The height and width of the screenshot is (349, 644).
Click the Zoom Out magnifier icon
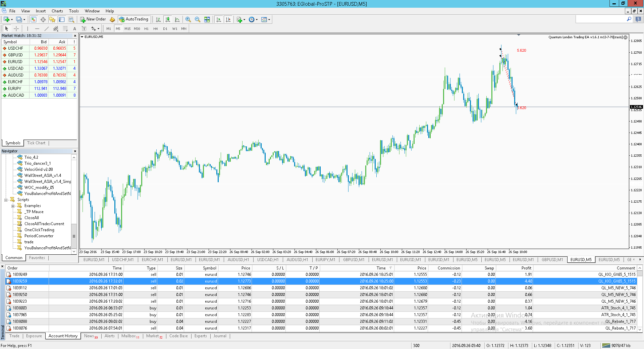(x=198, y=19)
